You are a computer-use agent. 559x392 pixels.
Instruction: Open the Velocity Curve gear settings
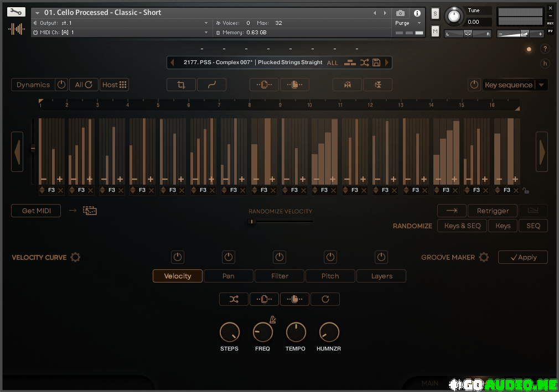[x=75, y=257]
